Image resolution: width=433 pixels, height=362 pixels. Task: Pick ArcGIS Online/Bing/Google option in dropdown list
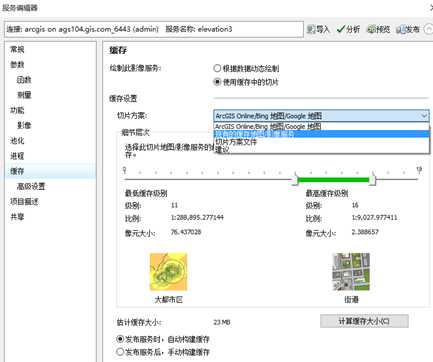click(x=321, y=126)
